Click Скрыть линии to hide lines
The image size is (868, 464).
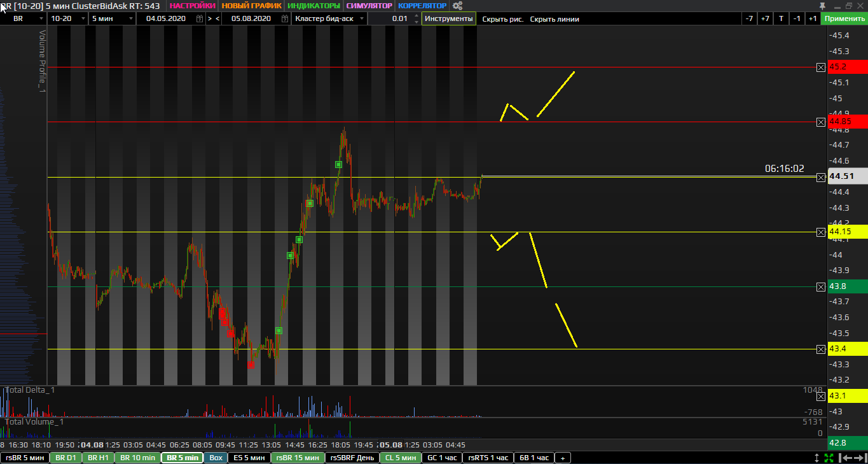point(555,18)
